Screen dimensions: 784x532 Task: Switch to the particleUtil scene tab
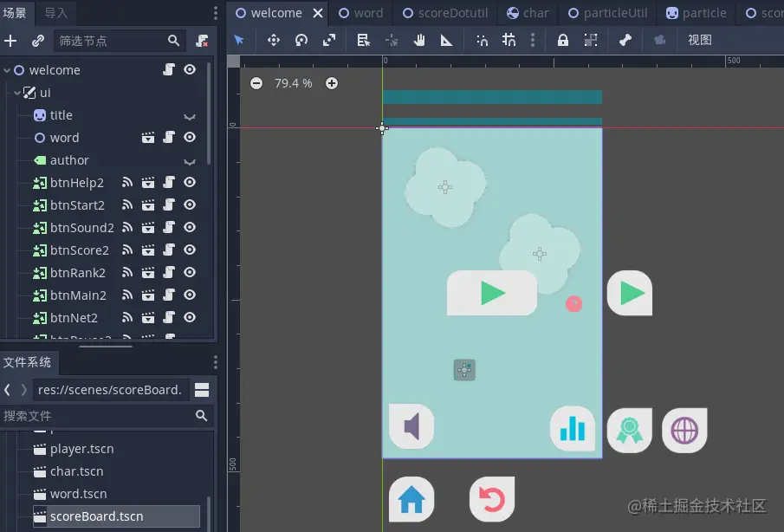608,13
